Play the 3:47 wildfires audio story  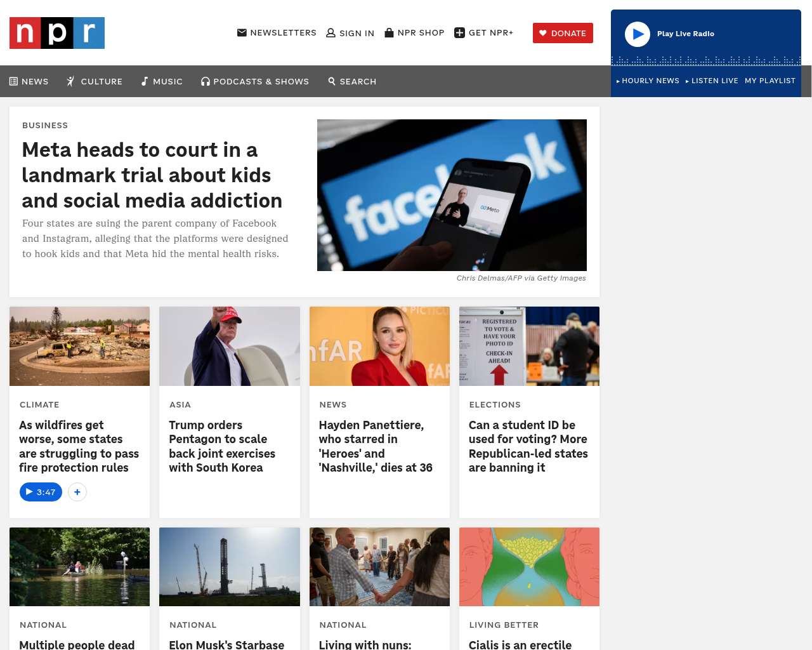coord(41,492)
